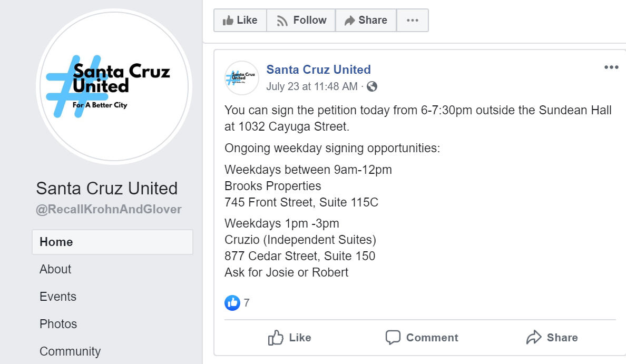Open the Events section
The image size is (626, 364).
coord(58,297)
